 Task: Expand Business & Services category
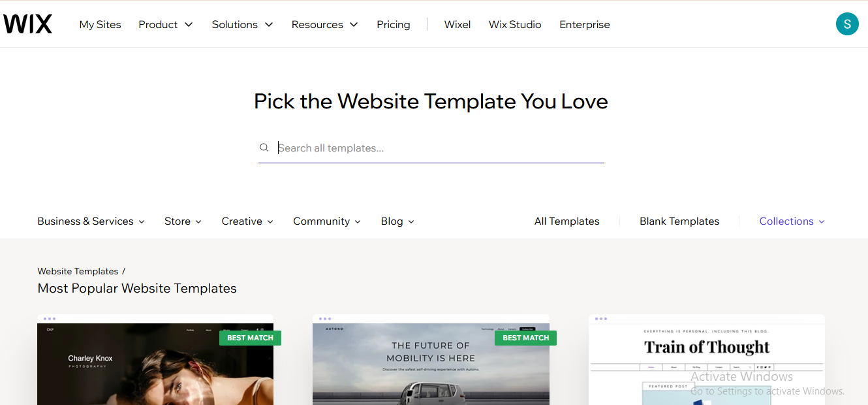click(91, 221)
